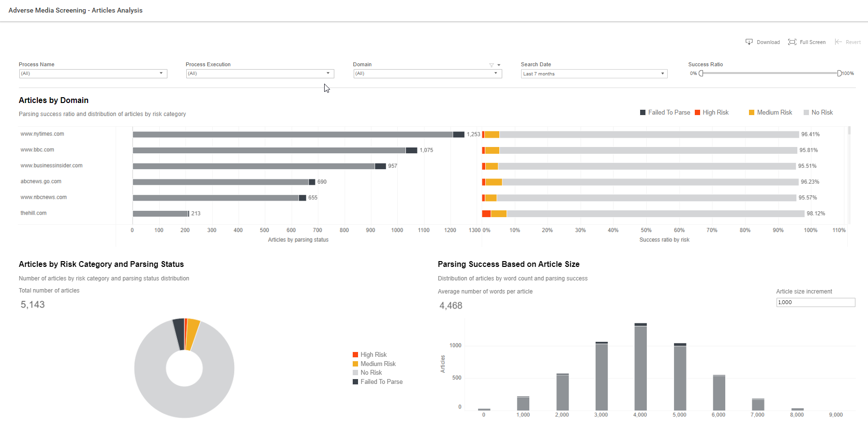Select the thehill.com domain label
Screen dimensions: 868x425
coord(33,213)
